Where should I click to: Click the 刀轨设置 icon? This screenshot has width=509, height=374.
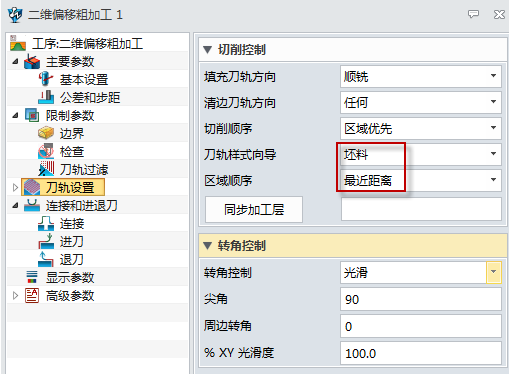pos(32,187)
